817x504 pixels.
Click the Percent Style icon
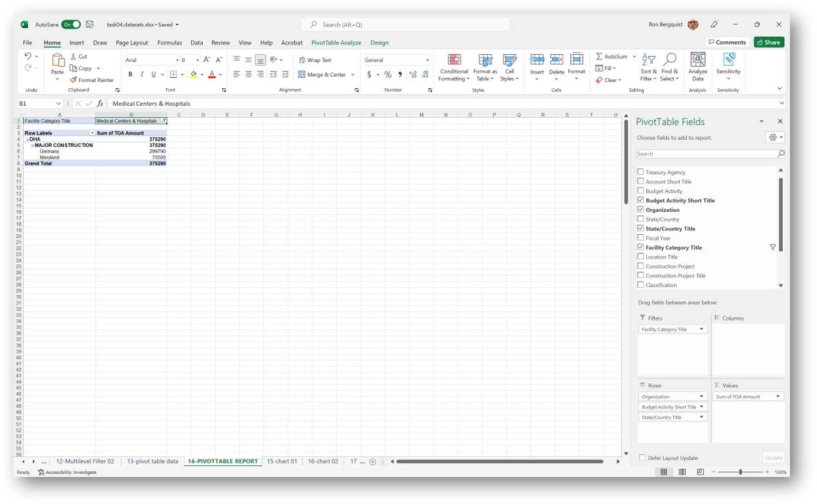(387, 74)
